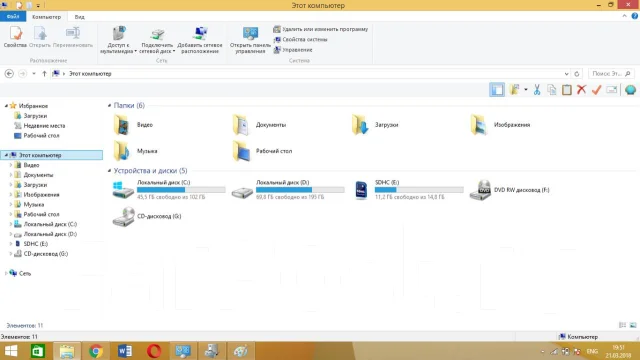640x360 pixels.
Task: Open Control Panel (Открыть панель управления)
Action: tap(250, 40)
